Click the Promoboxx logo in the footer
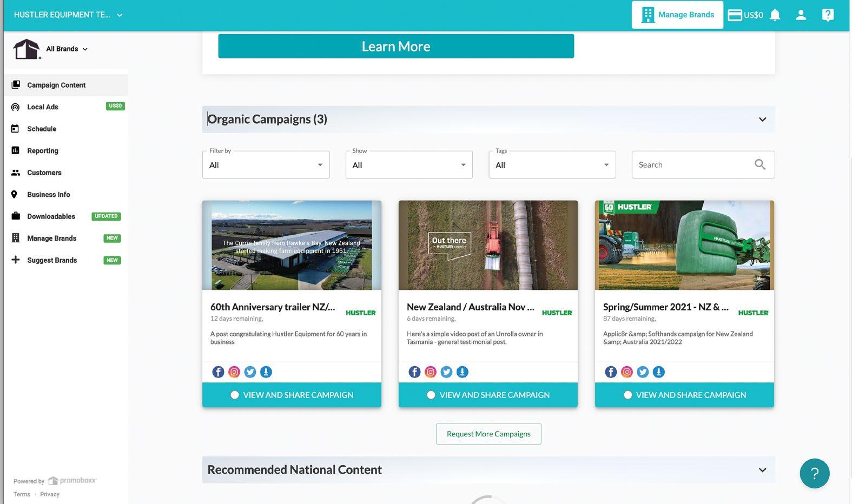852x504 pixels. (72, 481)
